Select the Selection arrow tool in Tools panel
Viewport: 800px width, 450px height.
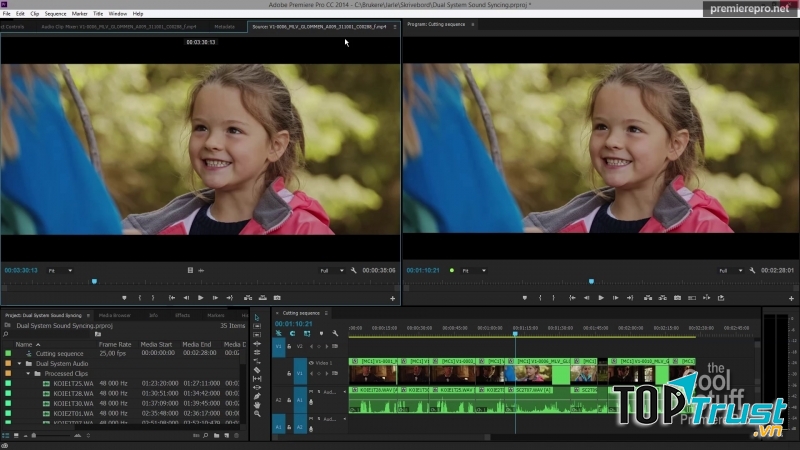tap(257, 317)
